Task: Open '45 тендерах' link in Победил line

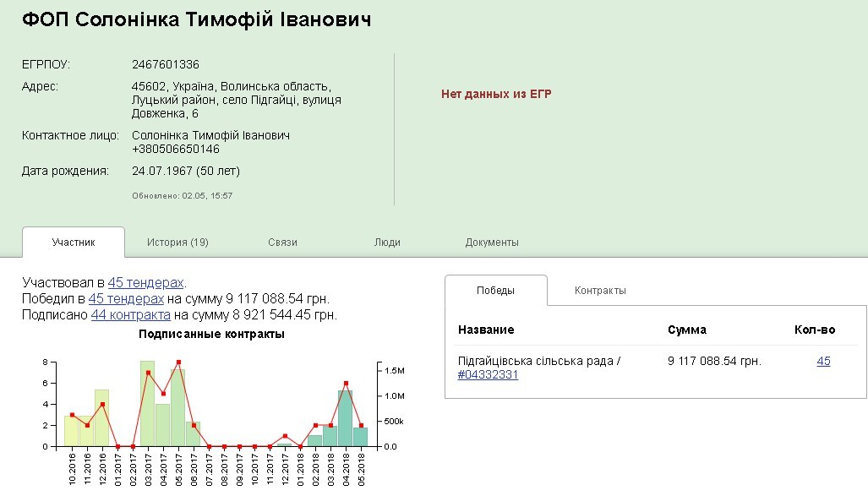Action: tap(126, 298)
